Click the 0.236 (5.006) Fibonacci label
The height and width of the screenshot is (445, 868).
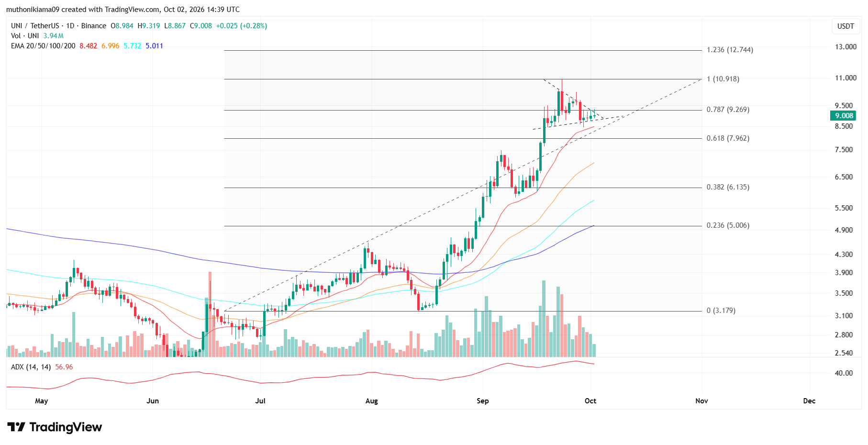click(728, 225)
